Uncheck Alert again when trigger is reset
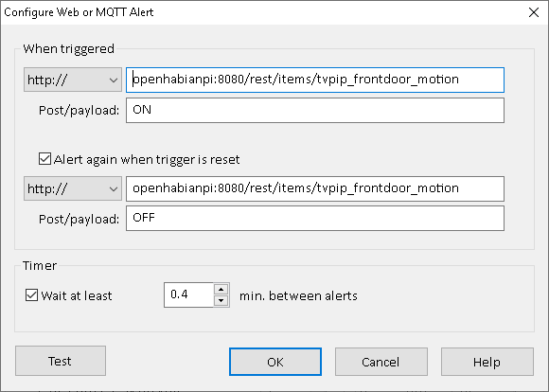 [x=44, y=159]
